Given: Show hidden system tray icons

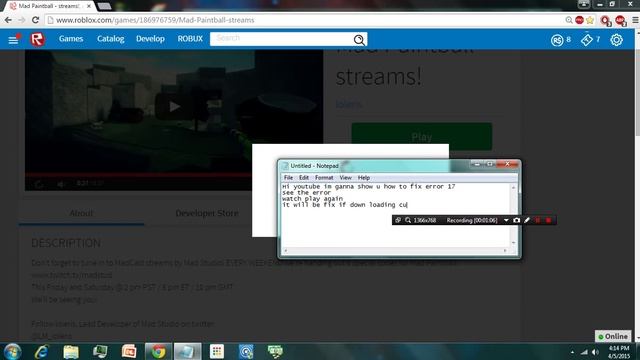Looking at the screenshot, I should [x=572, y=352].
